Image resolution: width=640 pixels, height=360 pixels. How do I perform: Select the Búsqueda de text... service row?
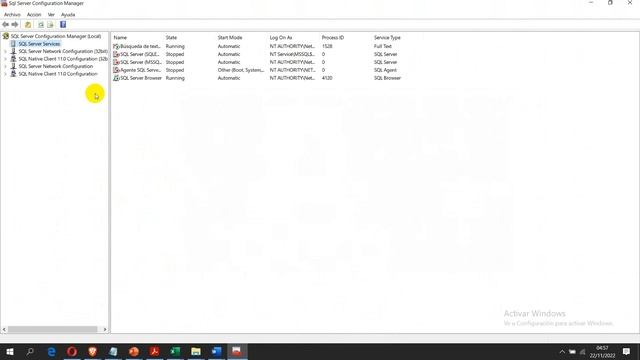(x=257, y=47)
